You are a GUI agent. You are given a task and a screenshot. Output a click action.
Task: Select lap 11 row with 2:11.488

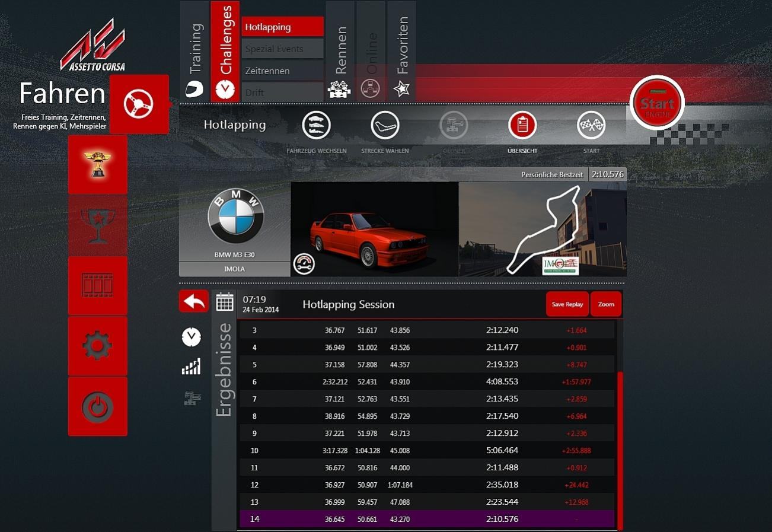(x=427, y=468)
